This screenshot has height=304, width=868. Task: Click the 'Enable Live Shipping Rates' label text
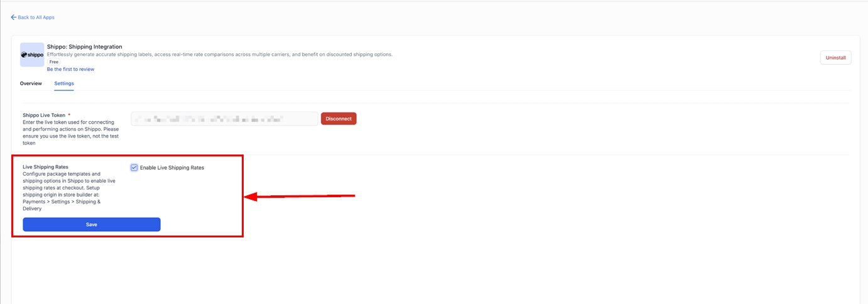pyautogui.click(x=171, y=168)
